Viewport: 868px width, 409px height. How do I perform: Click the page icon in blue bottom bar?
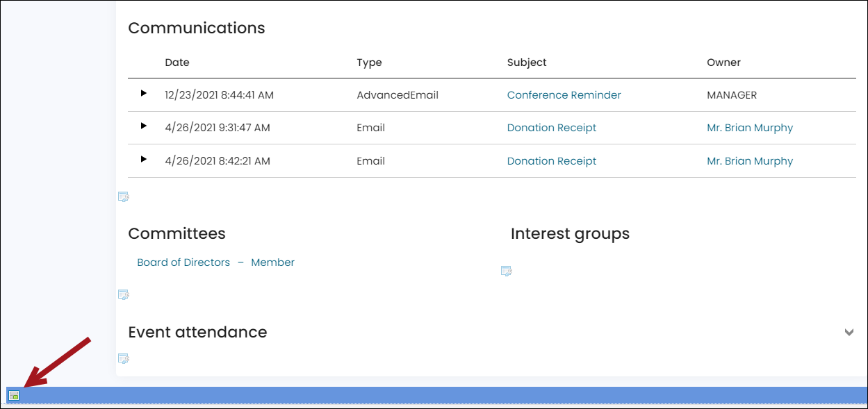point(13,395)
